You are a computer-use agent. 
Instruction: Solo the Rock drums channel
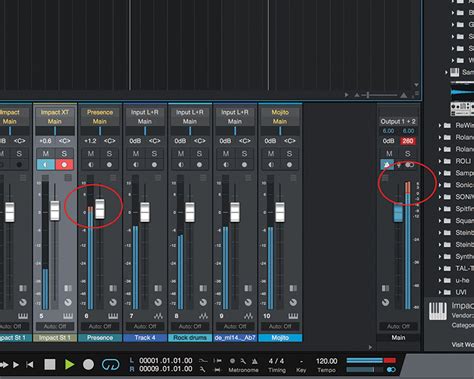[199, 154]
